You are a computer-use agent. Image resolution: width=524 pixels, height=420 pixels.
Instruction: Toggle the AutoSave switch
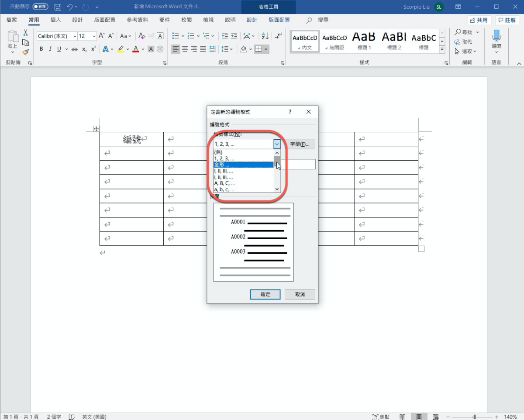41,7
